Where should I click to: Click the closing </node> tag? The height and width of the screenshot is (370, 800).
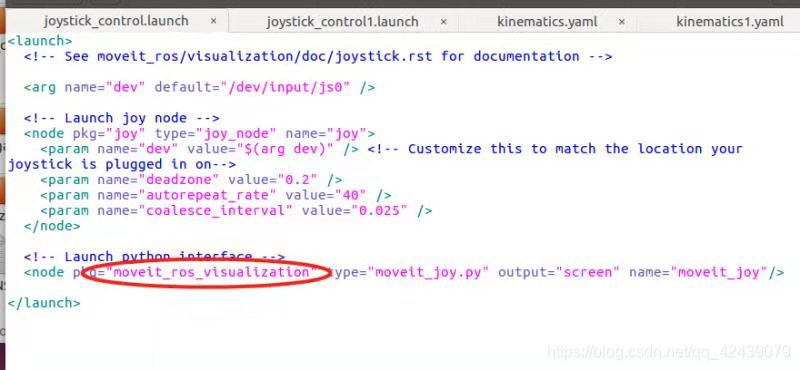click(52, 226)
